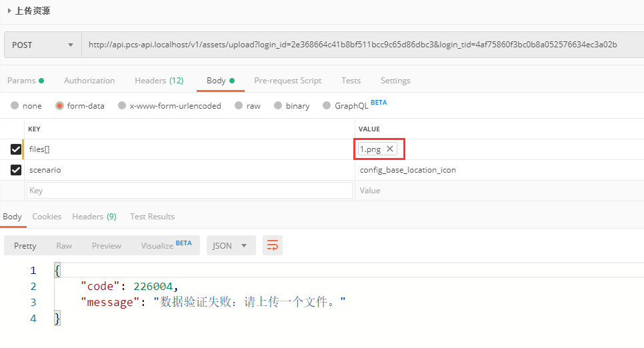Select the binary body type radio
644x348 pixels.
pyautogui.click(x=277, y=105)
